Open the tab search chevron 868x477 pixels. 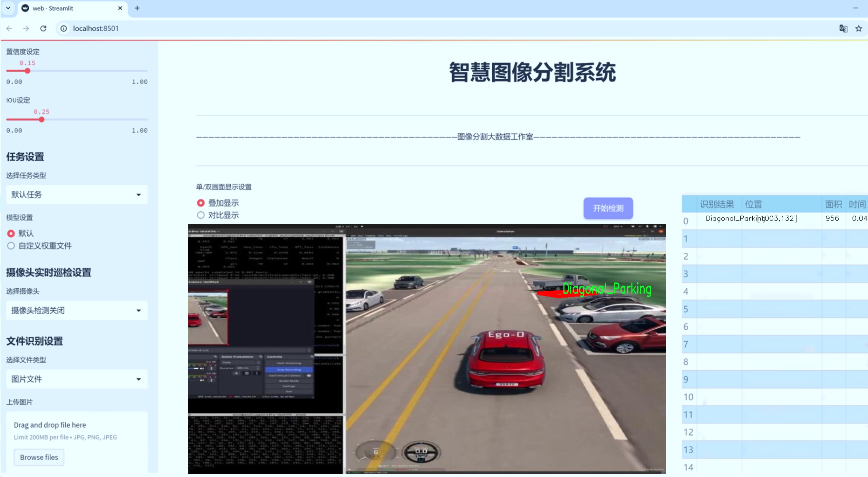click(x=8, y=8)
